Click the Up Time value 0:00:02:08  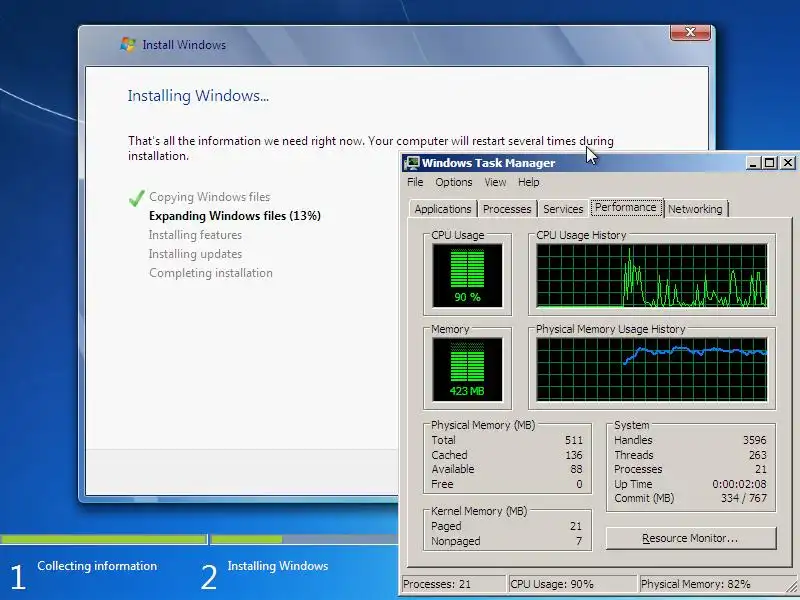tap(739, 484)
